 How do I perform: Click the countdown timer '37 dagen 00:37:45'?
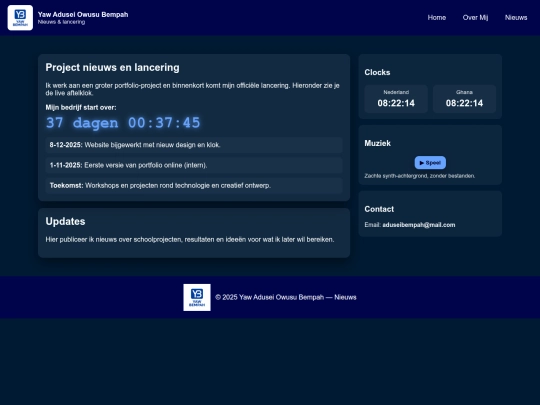[x=123, y=123]
